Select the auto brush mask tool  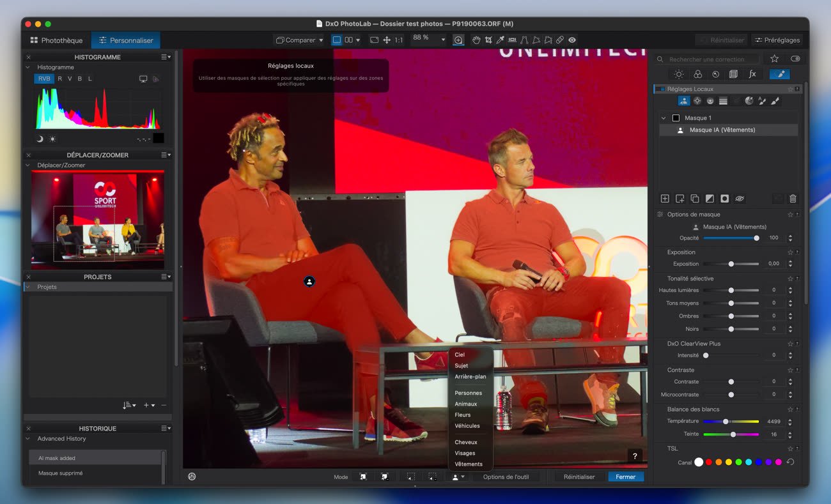pos(762,101)
